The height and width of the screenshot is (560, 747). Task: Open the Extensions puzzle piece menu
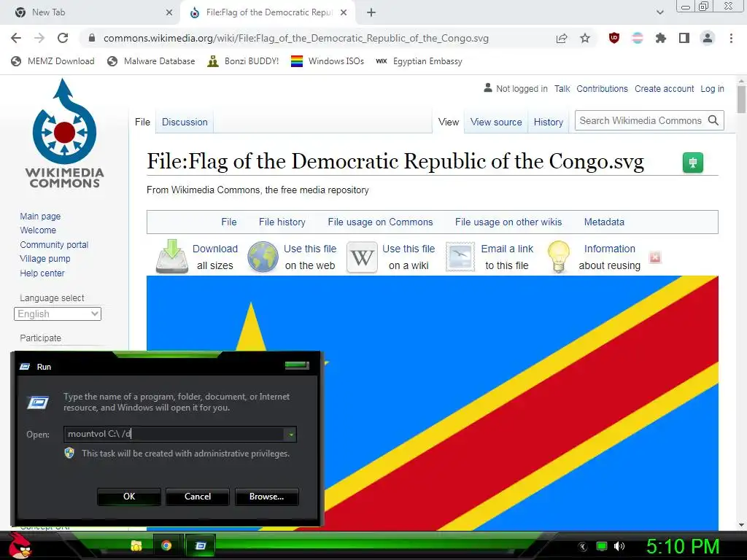coord(661,38)
